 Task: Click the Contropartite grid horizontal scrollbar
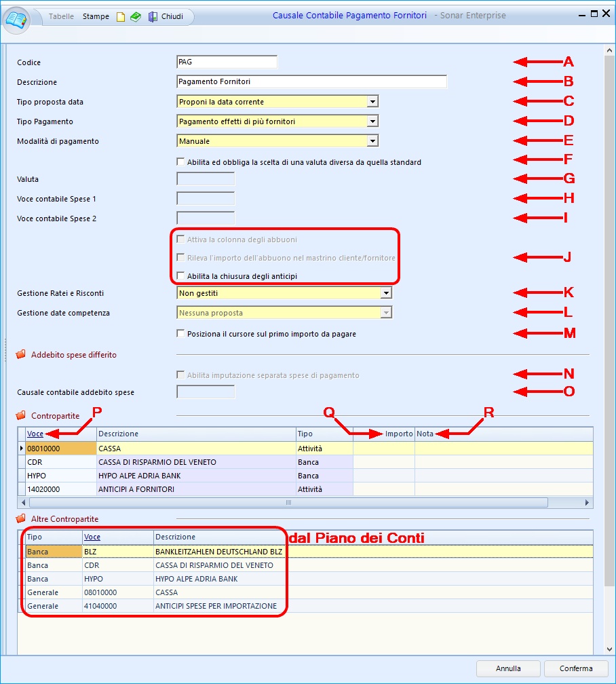pyautogui.click(x=288, y=503)
